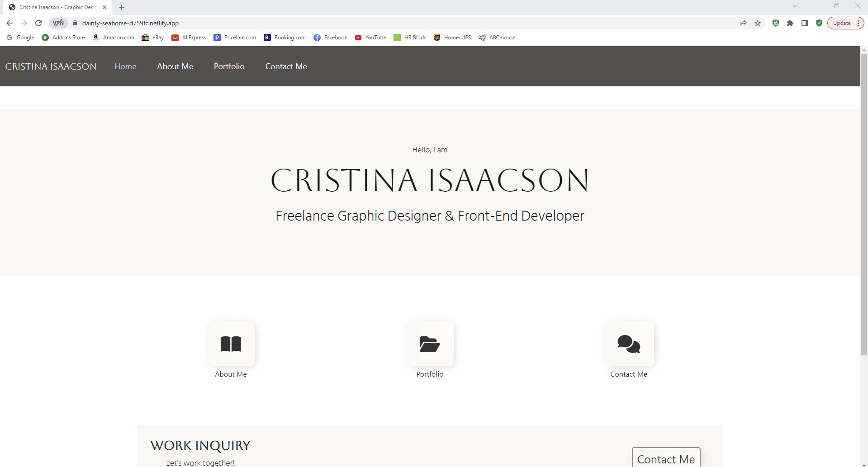
Task: Expand the tab search dropdown chevron
Action: tap(795, 6)
